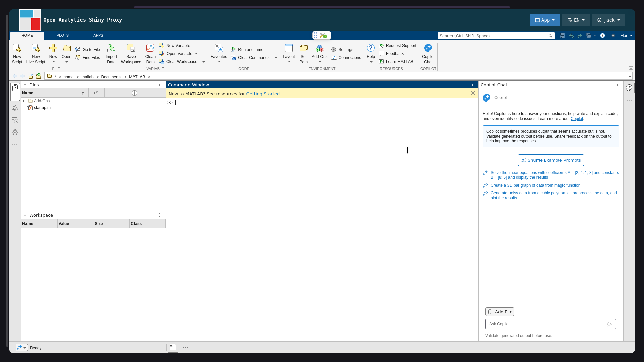Click the Import Data icon
Viewport: 644px width, 362px height.
click(111, 54)
